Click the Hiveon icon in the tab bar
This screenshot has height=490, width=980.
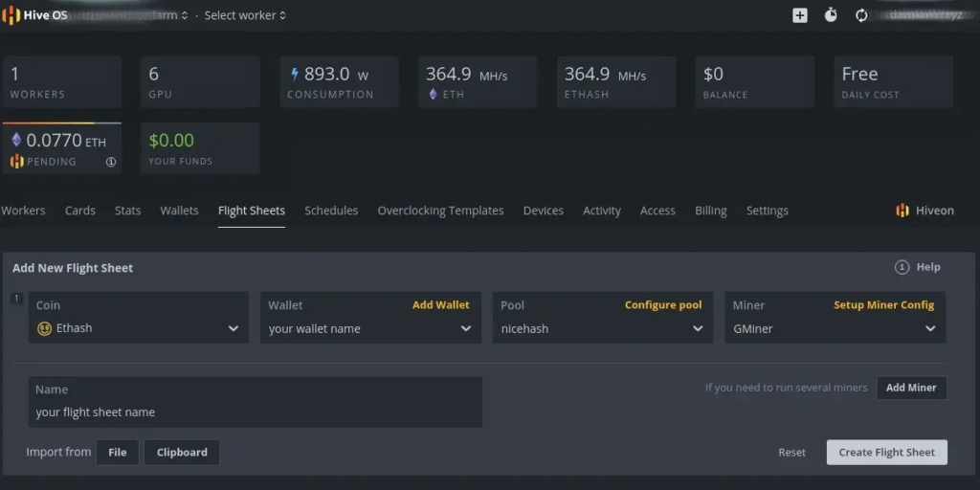coord(902,211)
